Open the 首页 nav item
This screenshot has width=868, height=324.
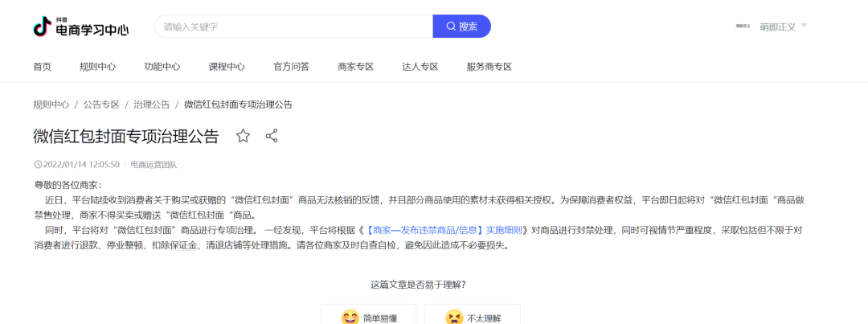coord(42,67)
